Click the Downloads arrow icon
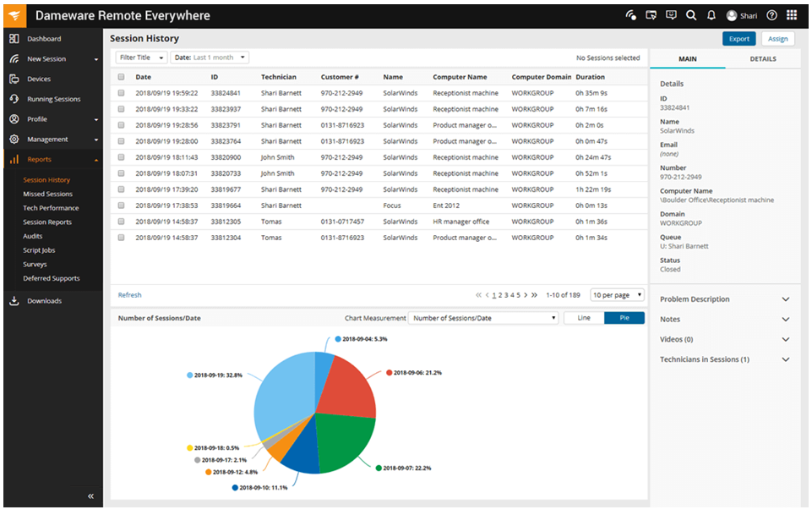The image size is (812, 515). point(14,301)
